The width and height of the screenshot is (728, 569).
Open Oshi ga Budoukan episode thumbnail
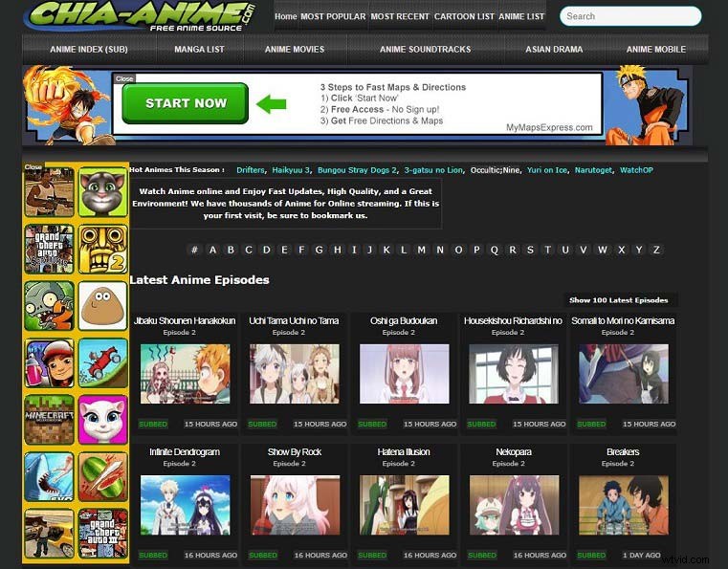[404, 374]
